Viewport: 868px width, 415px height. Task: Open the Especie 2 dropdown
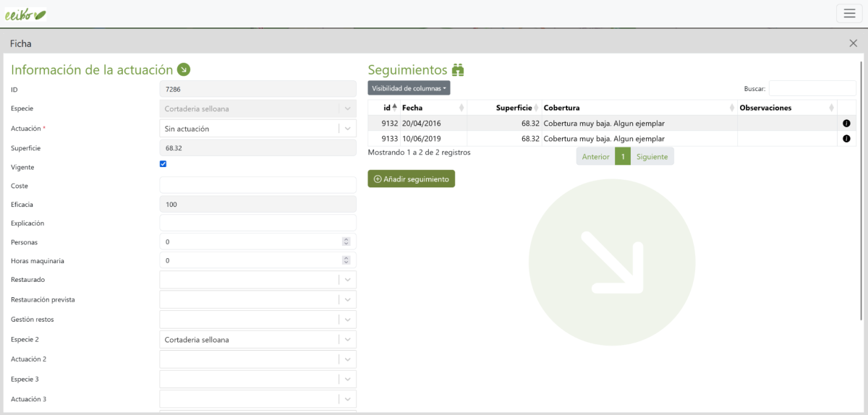258,339
